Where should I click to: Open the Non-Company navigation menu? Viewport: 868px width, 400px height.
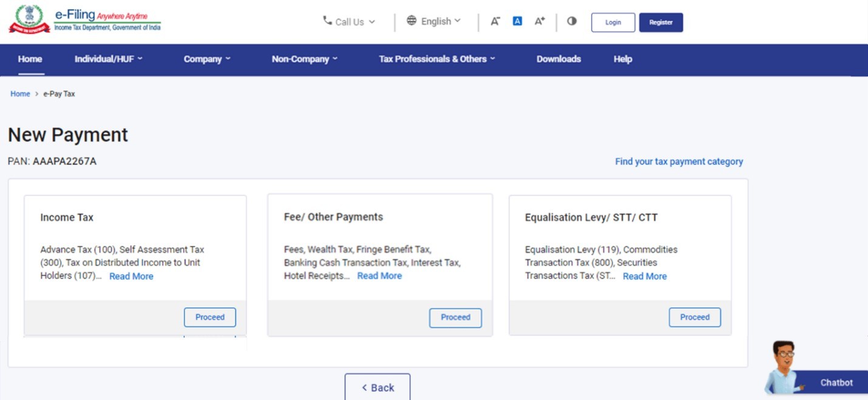click(304, 59)
